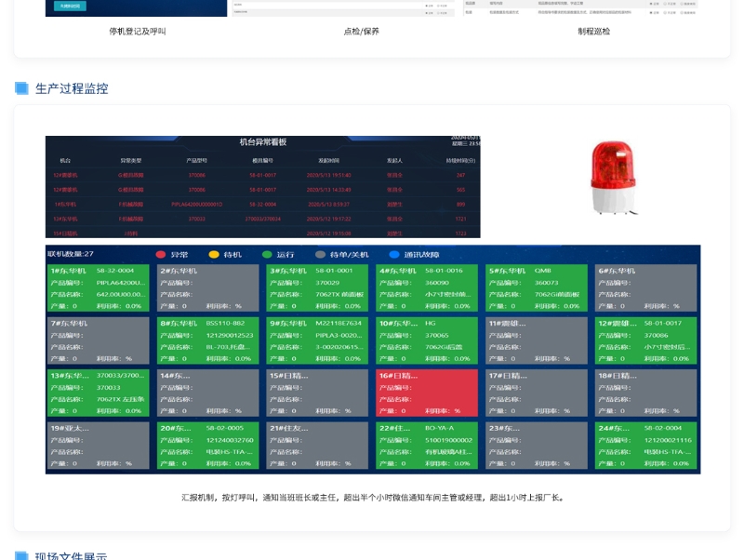
Task: Select the grey 19#亚太 machine card
Action: pos(99,446)
